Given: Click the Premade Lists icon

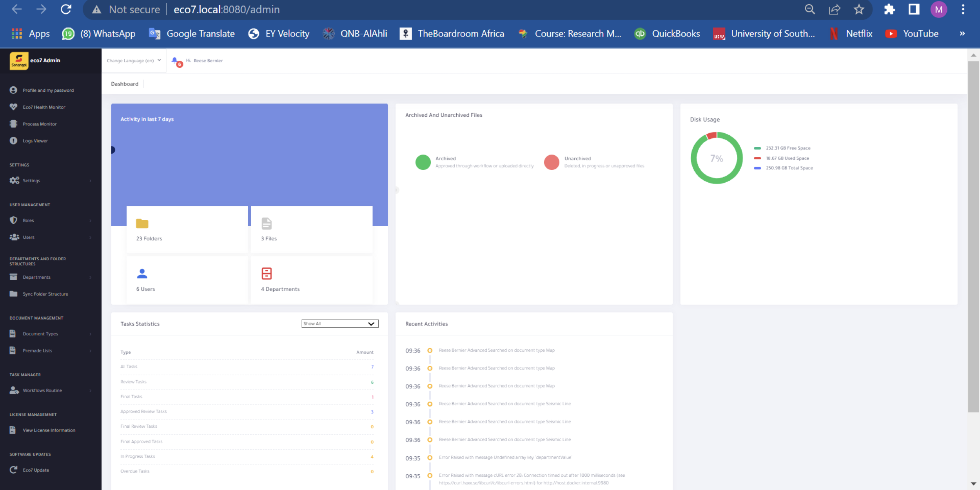Looking at the screenshot, I should click(x=13, y=350).
